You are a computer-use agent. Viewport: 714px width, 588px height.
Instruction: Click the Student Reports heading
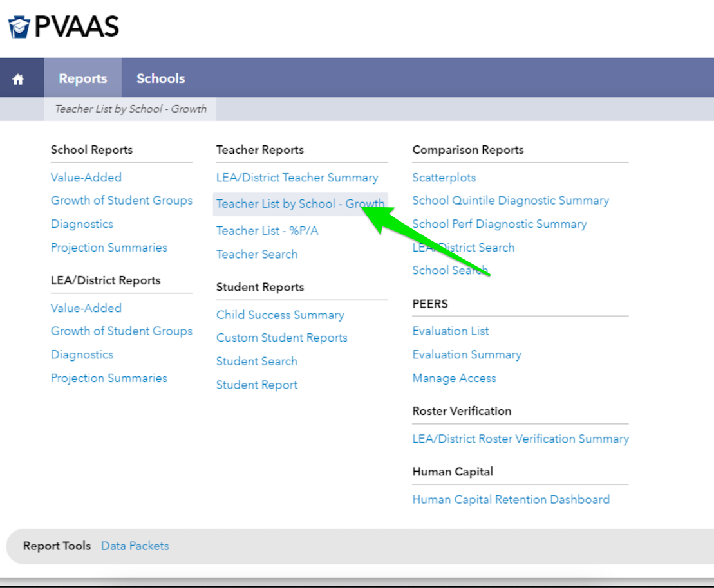pyautogui.click(x=260, y=287)
